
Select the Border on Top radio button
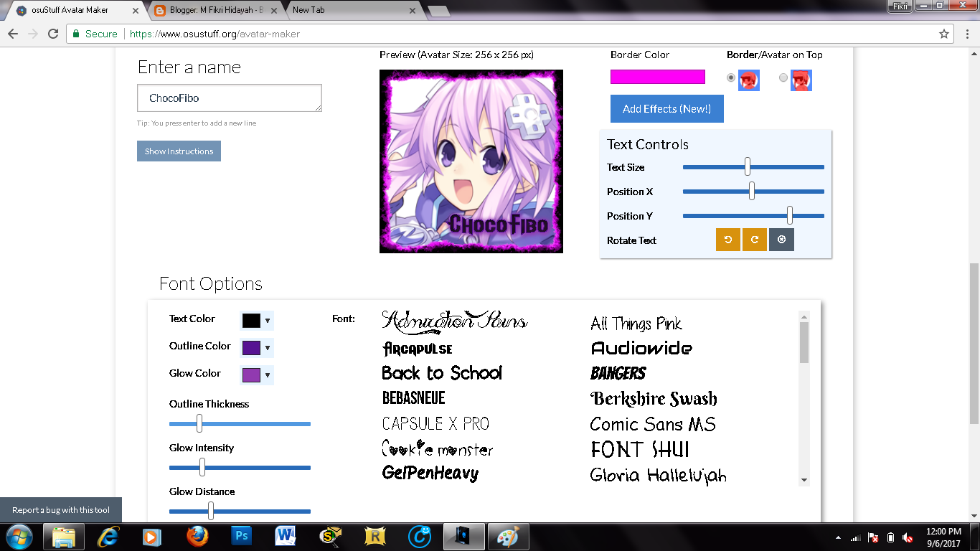[x=730, y=77]
